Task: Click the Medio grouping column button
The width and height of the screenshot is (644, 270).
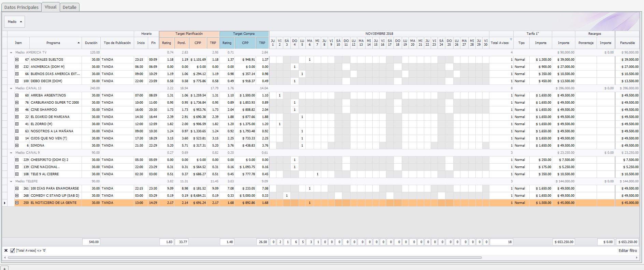Action: (x=14, y=22)
